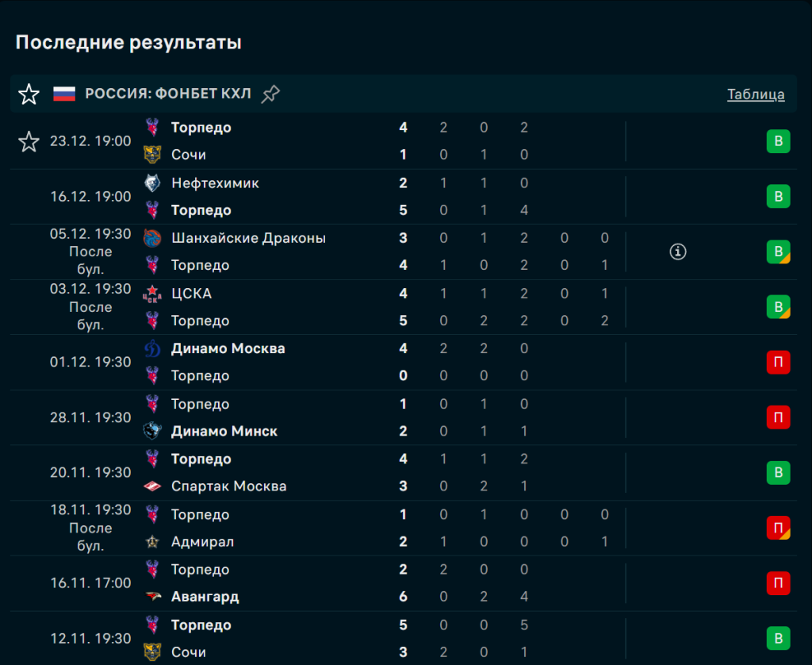
Task: Select the 12.11. 19:30 match date
Action: (90, 639)
